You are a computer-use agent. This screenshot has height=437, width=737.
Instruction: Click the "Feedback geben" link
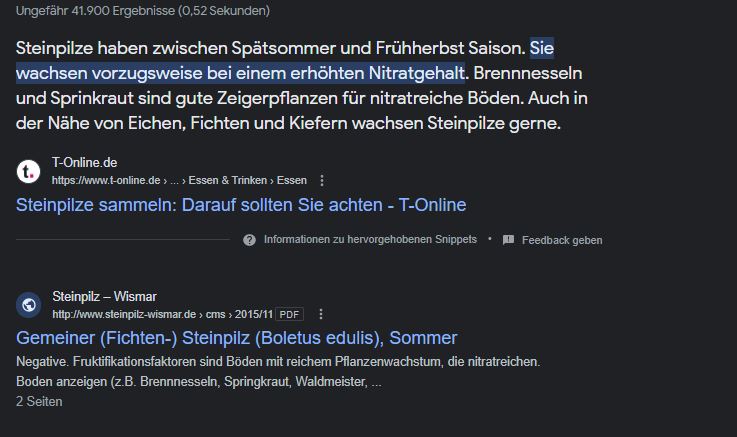pos(562,240)
